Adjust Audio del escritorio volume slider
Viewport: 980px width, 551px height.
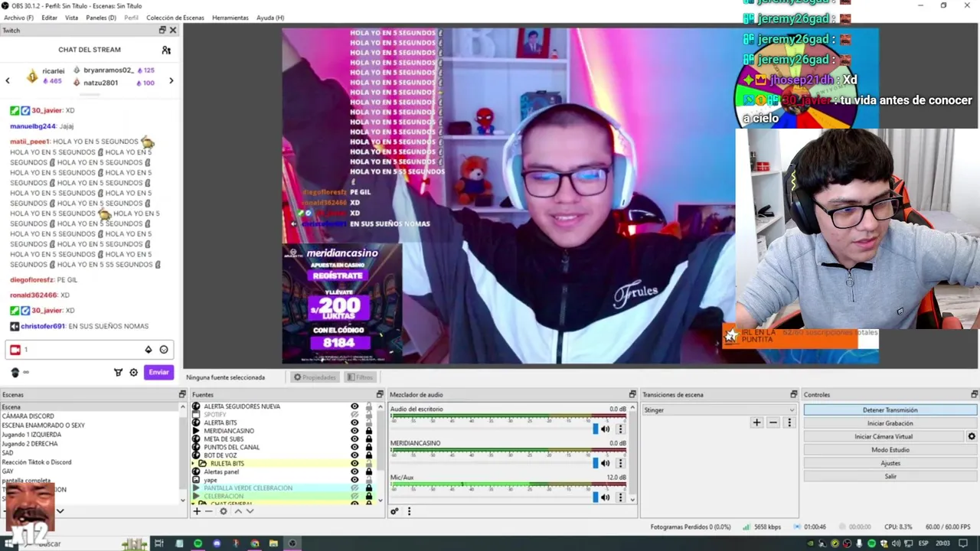595,429
